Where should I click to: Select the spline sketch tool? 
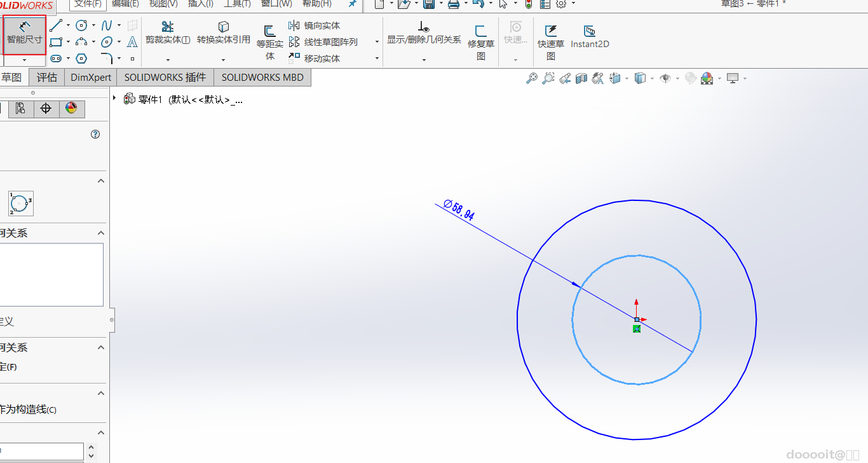[107, 25]
